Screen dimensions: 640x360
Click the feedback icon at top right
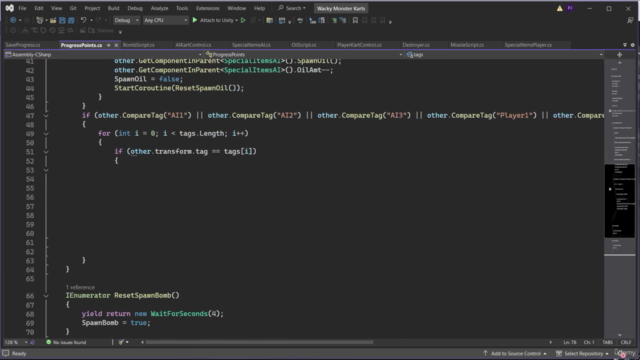[x=630, y=20]
